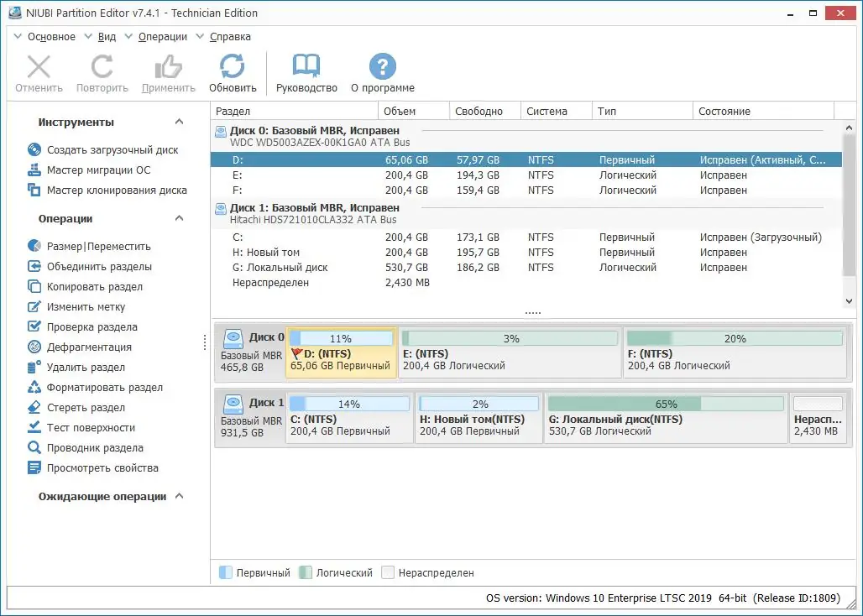
Task: Click the О программе button
Action: (382, 71)
